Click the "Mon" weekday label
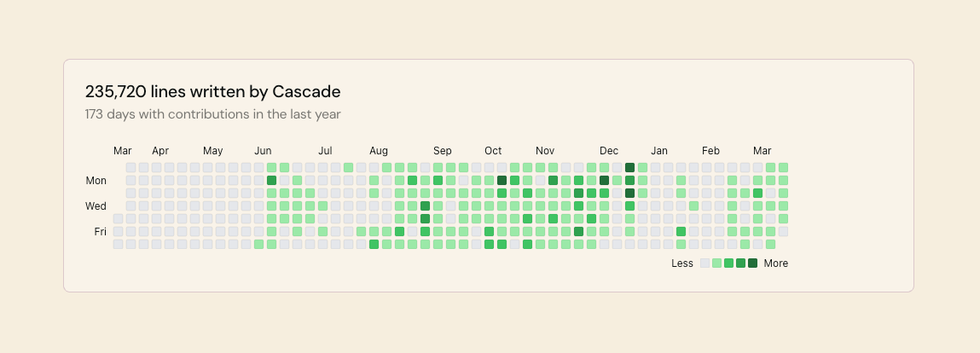This screenshot has height=353, width=980. (96, 181)
